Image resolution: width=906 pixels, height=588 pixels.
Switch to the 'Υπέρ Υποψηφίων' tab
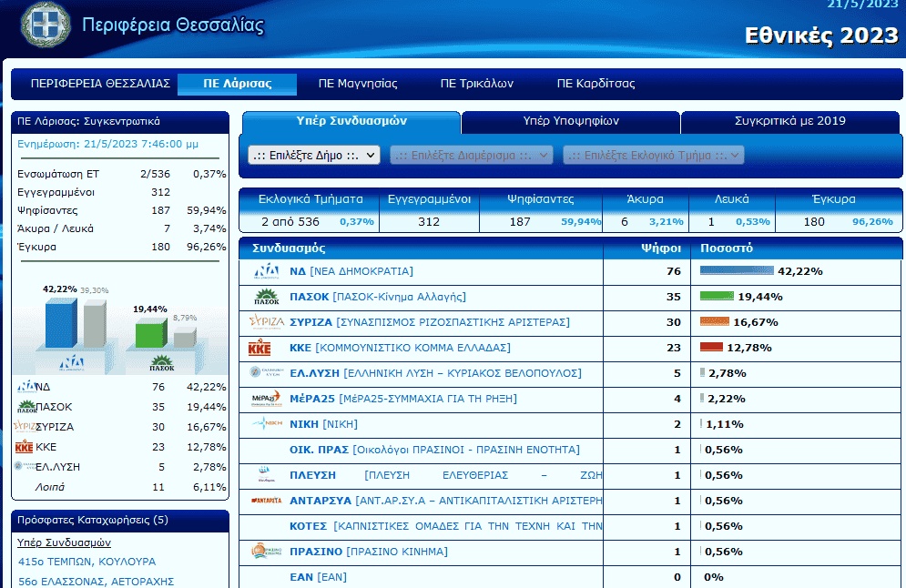(571, 121)
